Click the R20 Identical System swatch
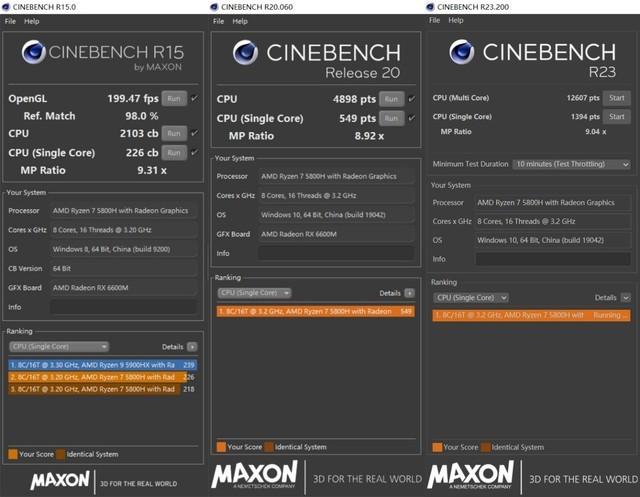This screenshot has width=640, height=497. click(x=269, y=447)
